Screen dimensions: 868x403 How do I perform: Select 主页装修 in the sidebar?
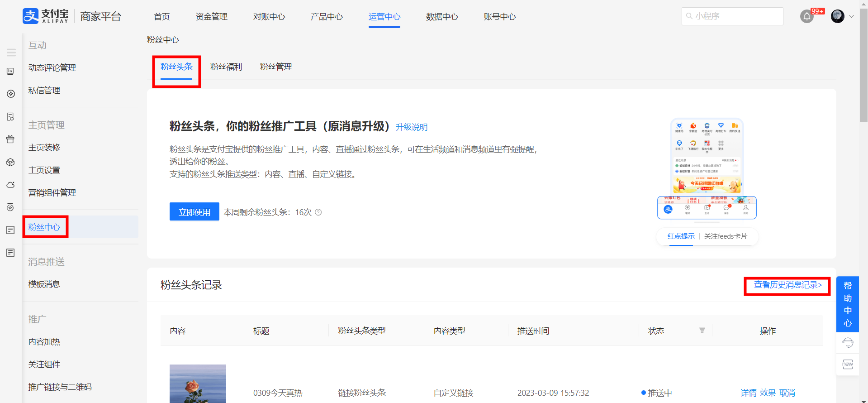tap(44, 148)
